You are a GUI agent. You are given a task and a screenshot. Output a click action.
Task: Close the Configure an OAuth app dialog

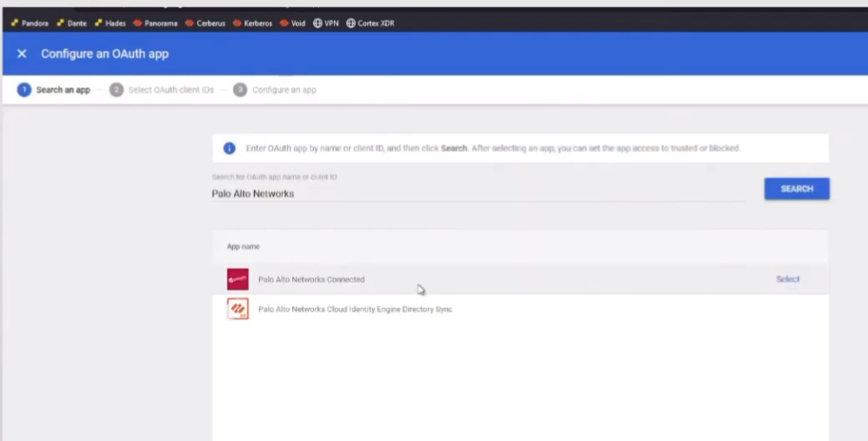click(22, 54)
